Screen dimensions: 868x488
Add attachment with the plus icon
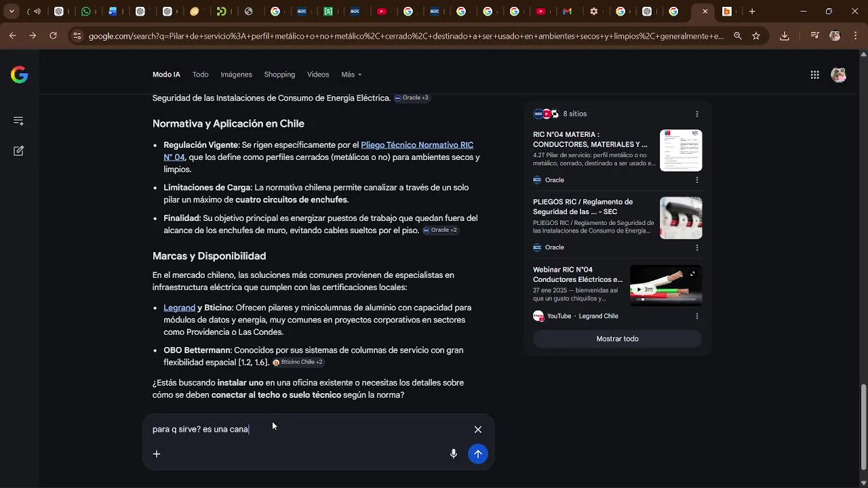(157, 454)
